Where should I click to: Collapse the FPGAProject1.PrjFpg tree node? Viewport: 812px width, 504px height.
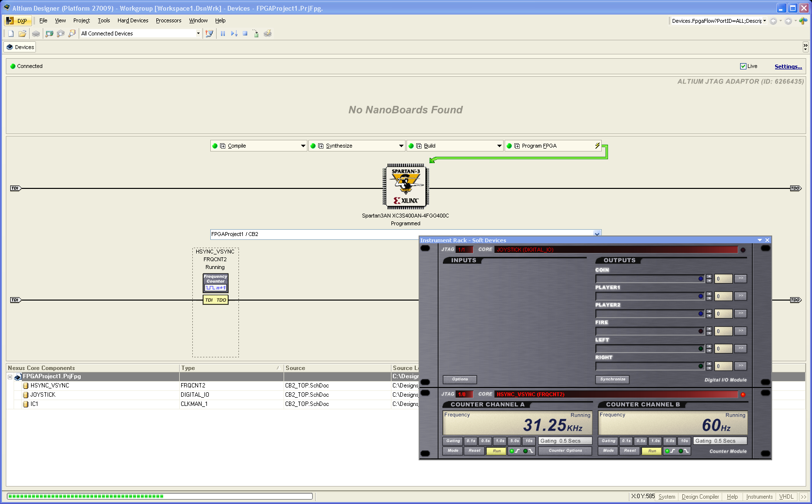click(10, 377)
